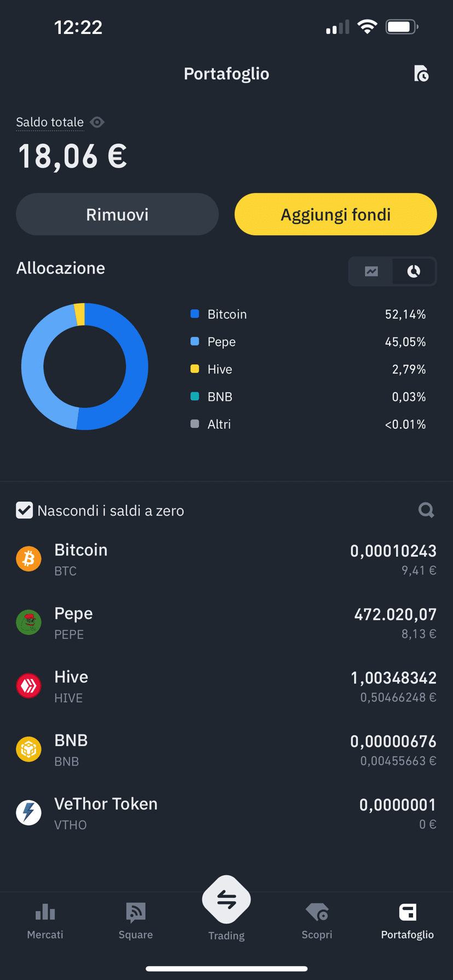Open transaction history icon top right
This screenshot has width=453, height=980.
coord(421,73)
